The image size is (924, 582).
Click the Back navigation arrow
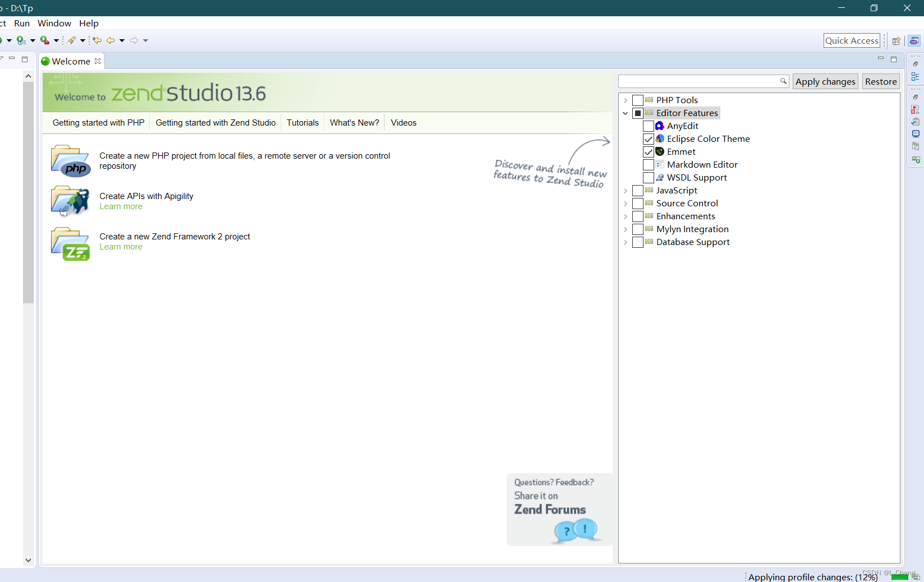pos(111,40)
